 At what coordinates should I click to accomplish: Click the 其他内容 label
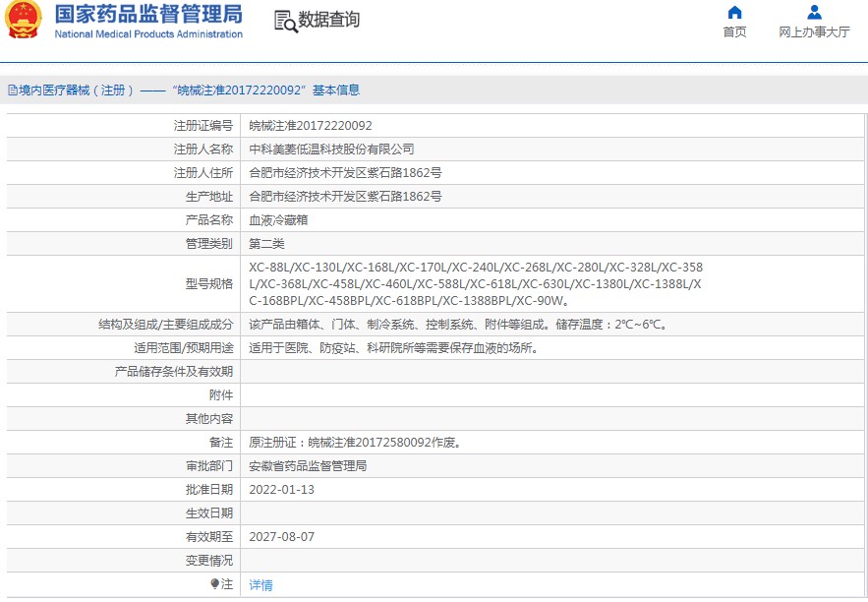(209, 419)
